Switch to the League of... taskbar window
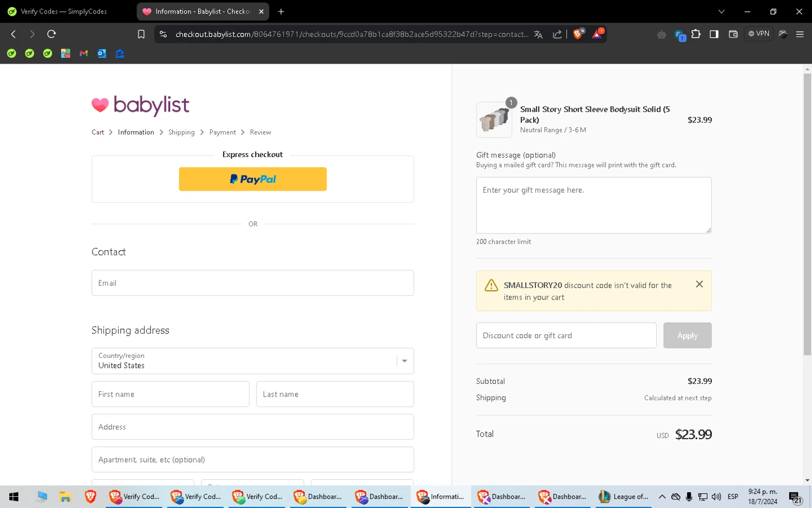The width and height of the screenshot is (812, 508). (624, 497)
